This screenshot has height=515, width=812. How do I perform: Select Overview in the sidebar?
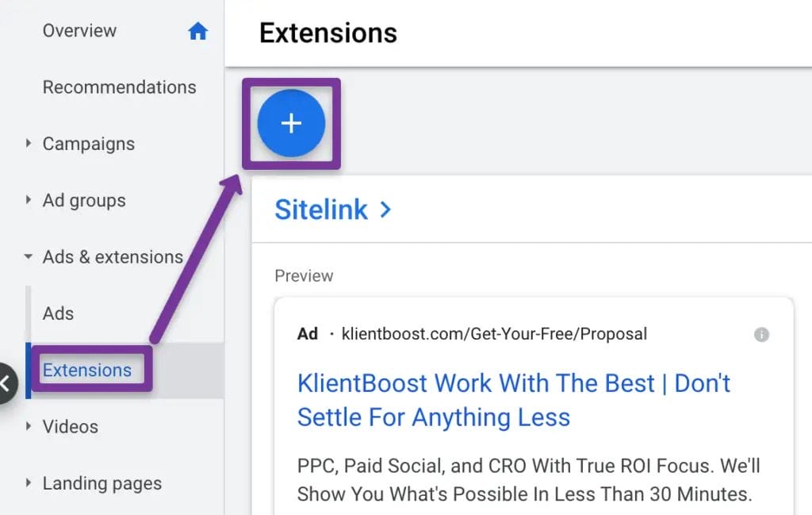pyautogui.click(x=79, y=30)
